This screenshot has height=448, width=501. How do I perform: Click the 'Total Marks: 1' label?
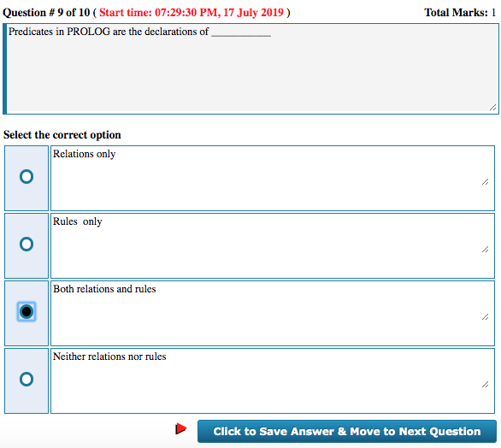point(460,13)
